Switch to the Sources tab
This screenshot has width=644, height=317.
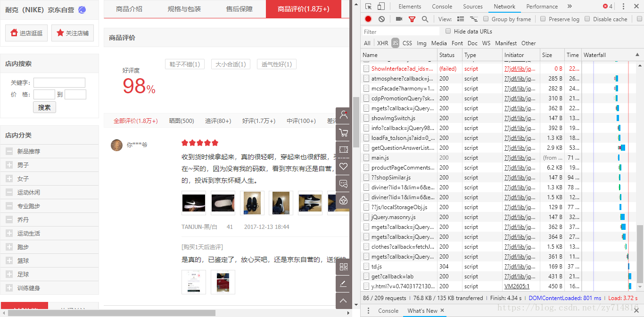click(473, 7)
